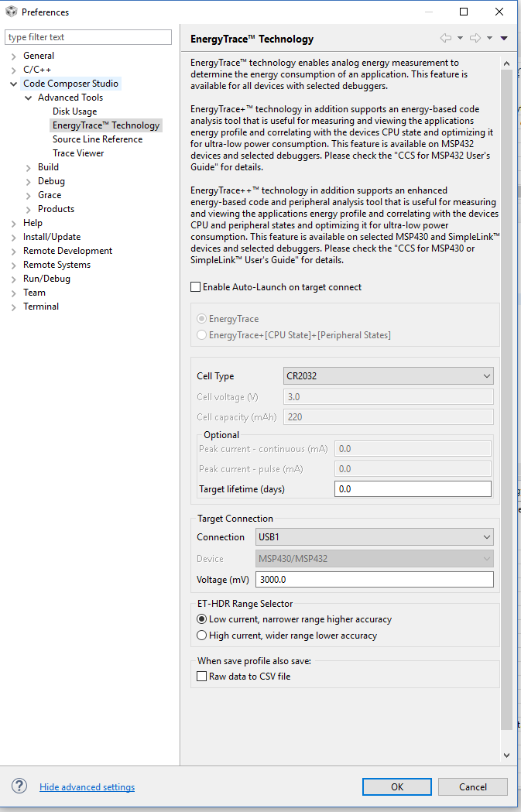Click the vertical scrollbar thumb
521x812 pixels.
(x=506, y=399)
